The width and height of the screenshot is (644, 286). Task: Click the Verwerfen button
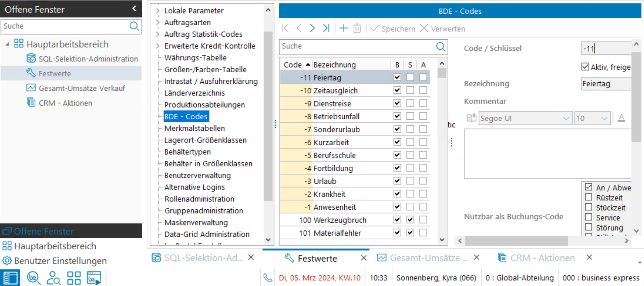coord(442,29)
